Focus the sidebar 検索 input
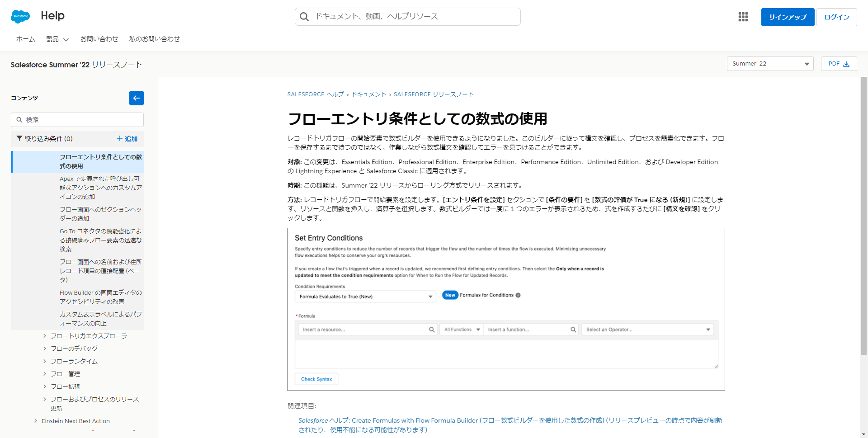Image resolution: width=868 pixels, height=438 pixels. tap(77, 120)
